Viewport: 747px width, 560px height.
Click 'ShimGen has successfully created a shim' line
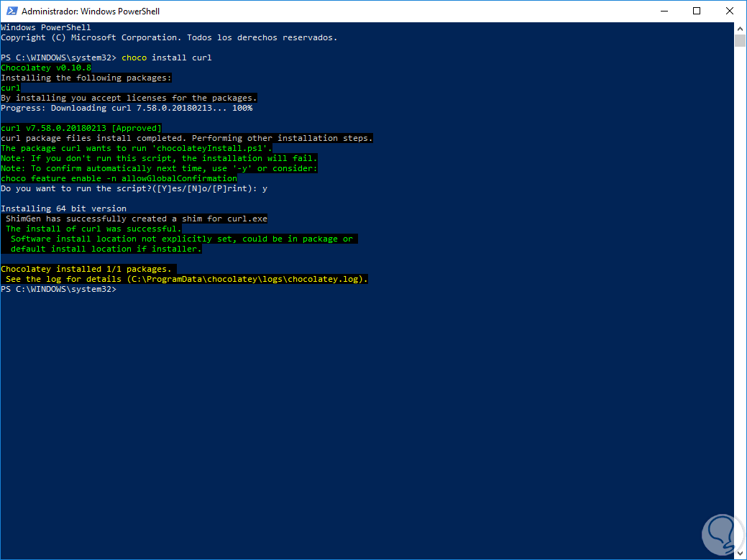point(137,219)
